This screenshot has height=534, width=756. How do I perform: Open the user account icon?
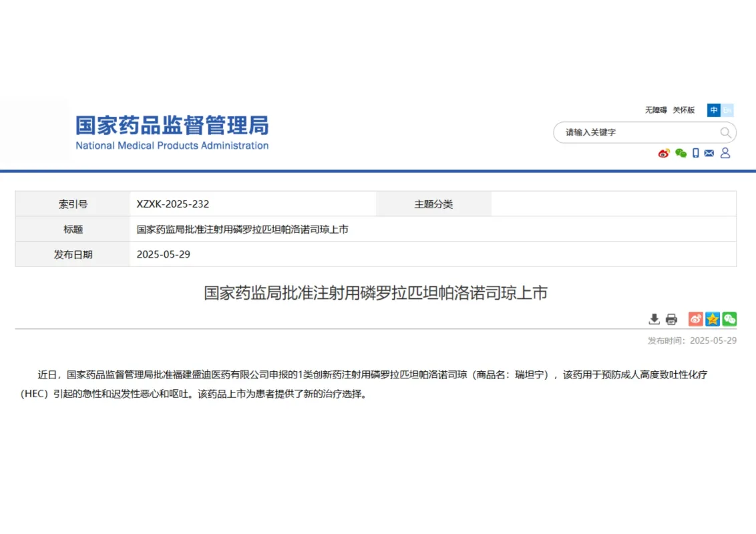click(725, 153)
